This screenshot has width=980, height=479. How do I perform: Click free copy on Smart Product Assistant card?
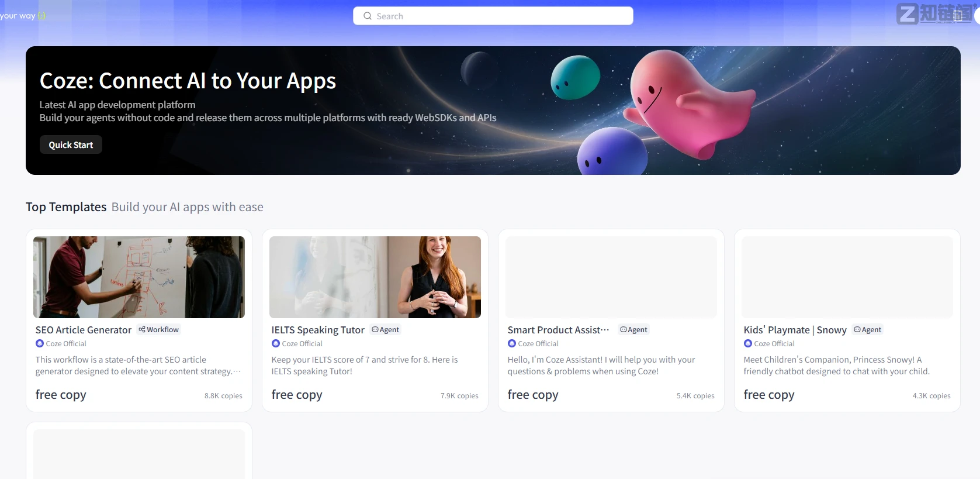pos(533,395)
